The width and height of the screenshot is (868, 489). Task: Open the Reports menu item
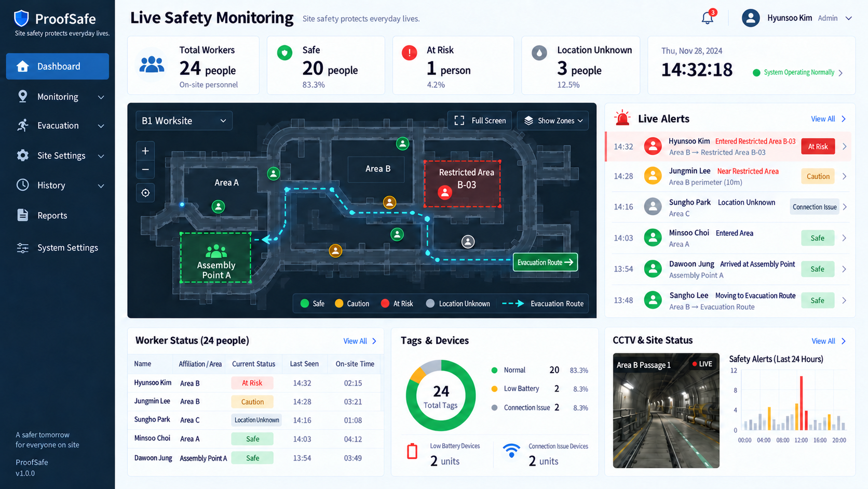tap(58, 215)
